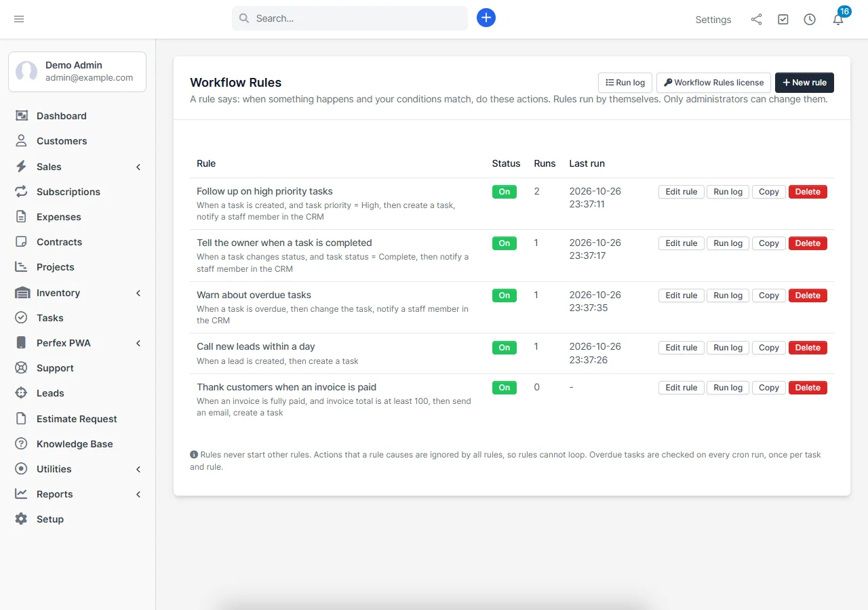This screenshot has height=610, width=868.
Task: Click the Expenses document icon
Action: pyautogui.click(x=22, y=217)
